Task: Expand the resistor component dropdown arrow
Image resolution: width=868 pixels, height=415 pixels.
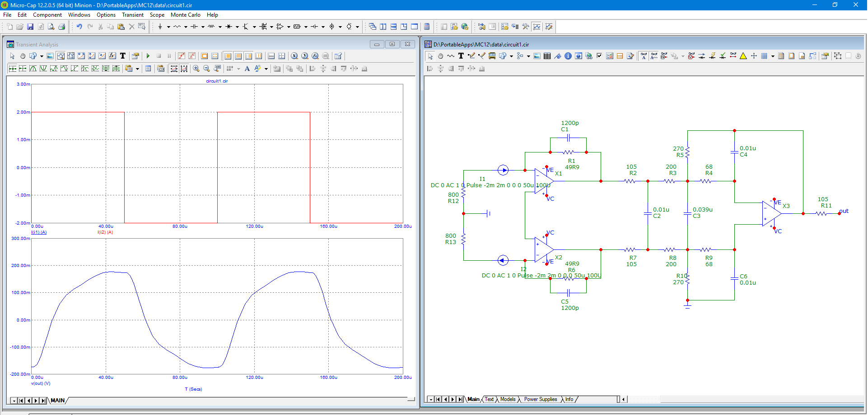Action: [x=186, y=27]
